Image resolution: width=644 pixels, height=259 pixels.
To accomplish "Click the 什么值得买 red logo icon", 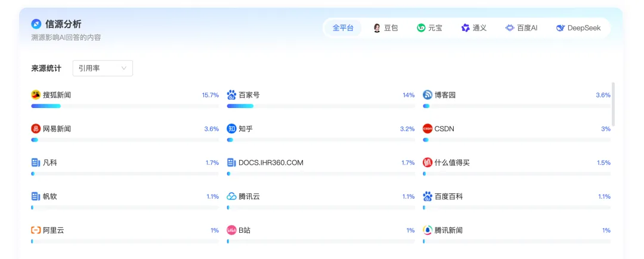I will tap(428, 162).
